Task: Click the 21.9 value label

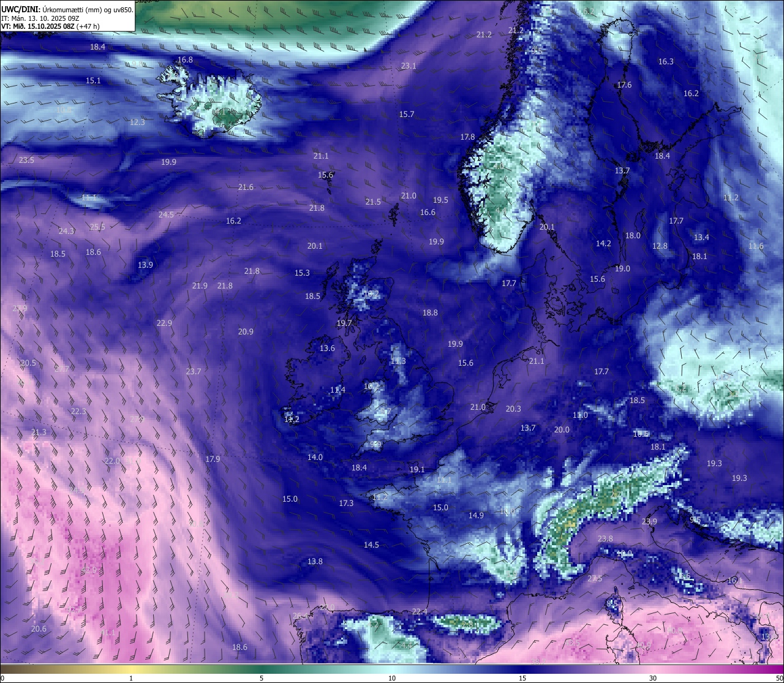Action: 200,286
